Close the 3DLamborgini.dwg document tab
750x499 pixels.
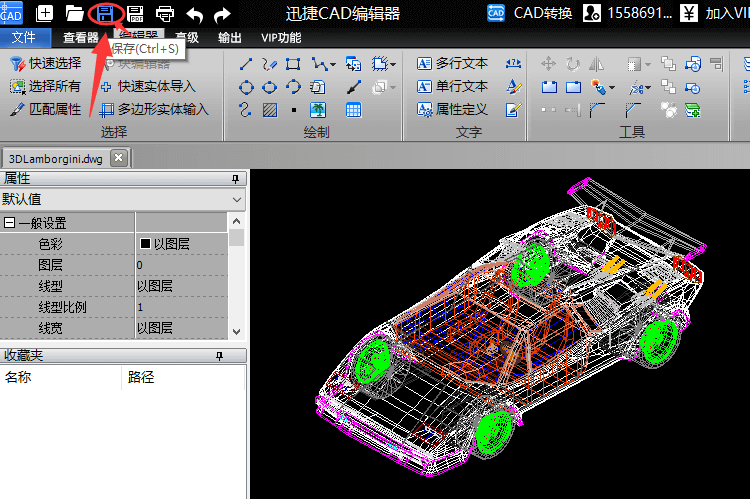click(118, 158)
